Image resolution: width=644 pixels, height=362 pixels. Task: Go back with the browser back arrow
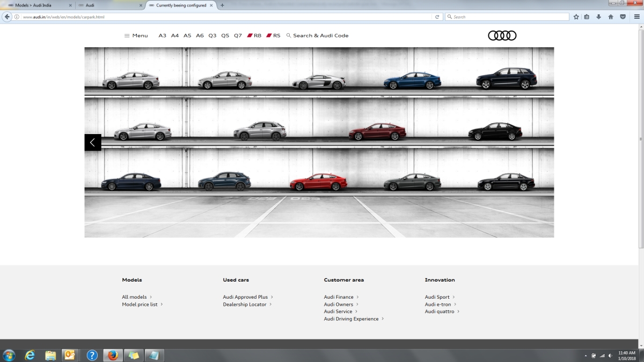[8, 17]
